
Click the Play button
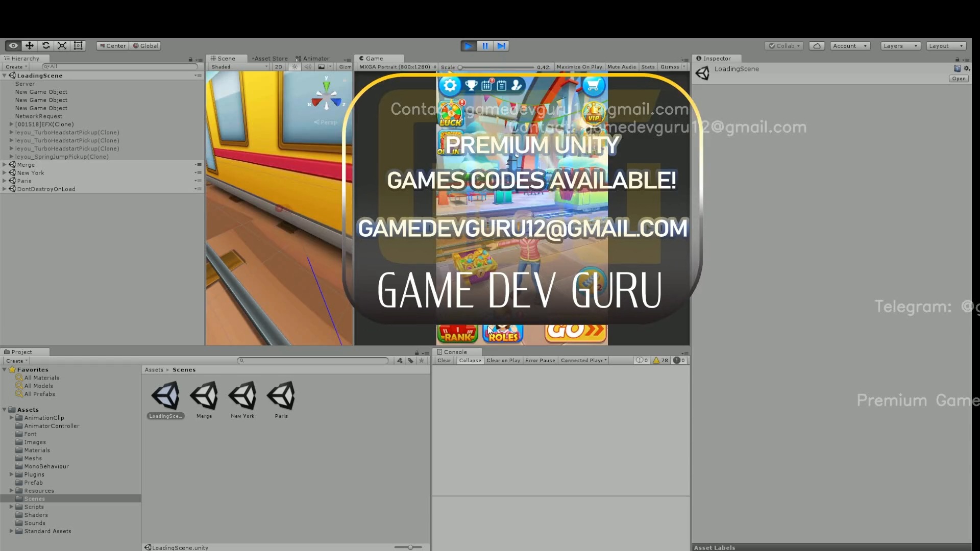click(468, 45)
